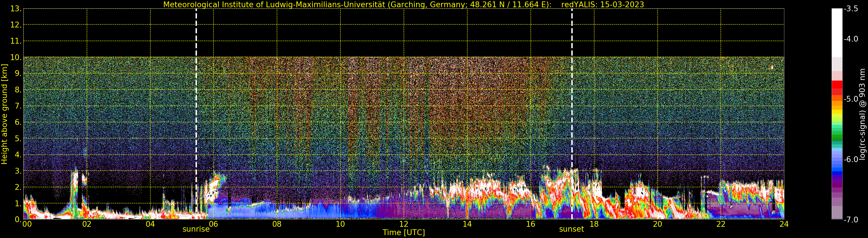
Task: Click the 'Height above ground [km]' axis label
Action: click(4, 114)
